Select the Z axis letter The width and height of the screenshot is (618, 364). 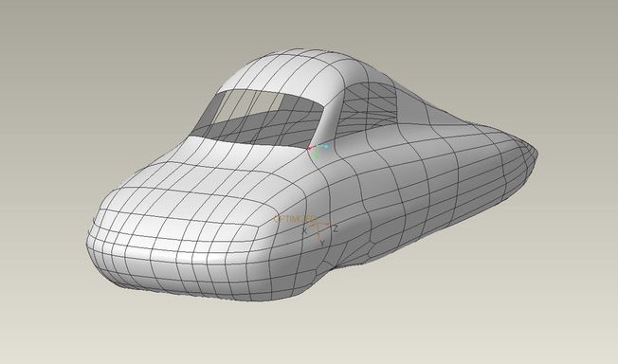pos(336,228)
